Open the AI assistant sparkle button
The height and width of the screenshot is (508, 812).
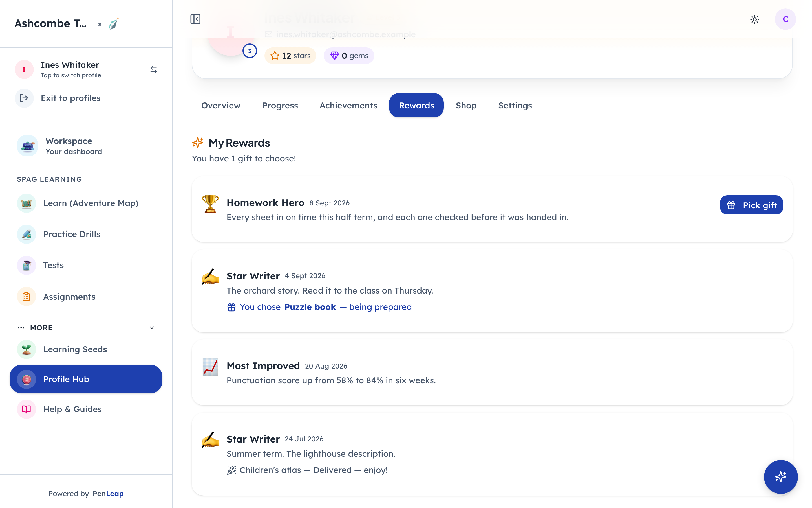click(x=781, y=477)
